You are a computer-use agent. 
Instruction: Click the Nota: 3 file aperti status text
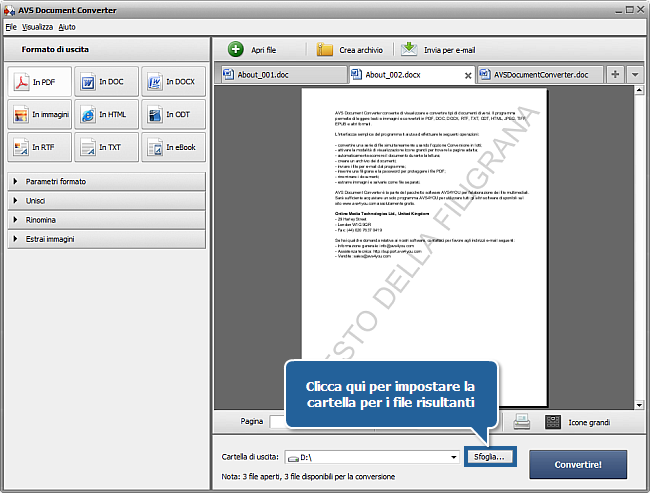click(x=308, y=477)
